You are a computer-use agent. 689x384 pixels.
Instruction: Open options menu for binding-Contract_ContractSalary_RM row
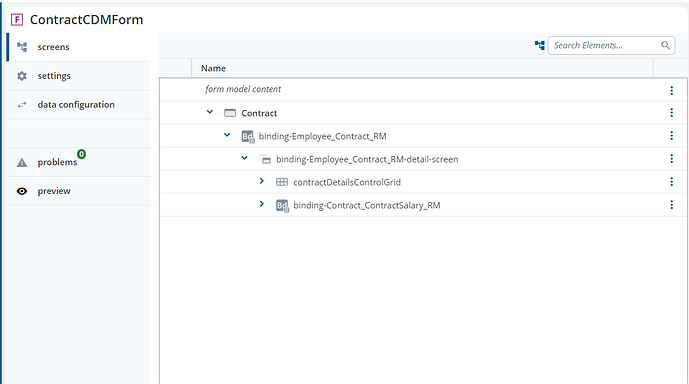coord(671,204)
